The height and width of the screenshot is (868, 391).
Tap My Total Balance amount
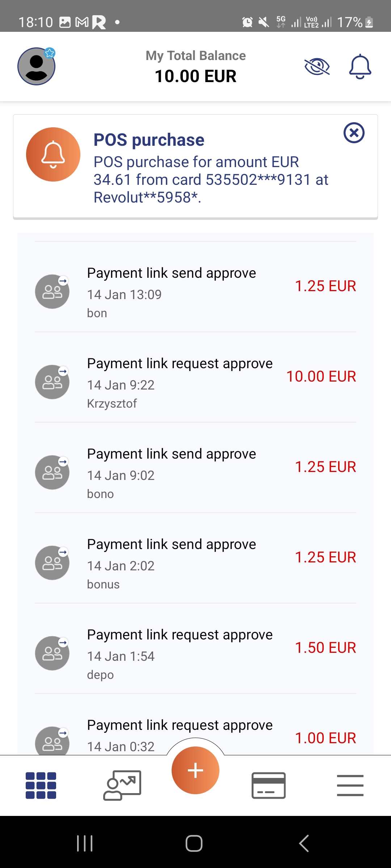pyautogui.click(x=195, y=76)
